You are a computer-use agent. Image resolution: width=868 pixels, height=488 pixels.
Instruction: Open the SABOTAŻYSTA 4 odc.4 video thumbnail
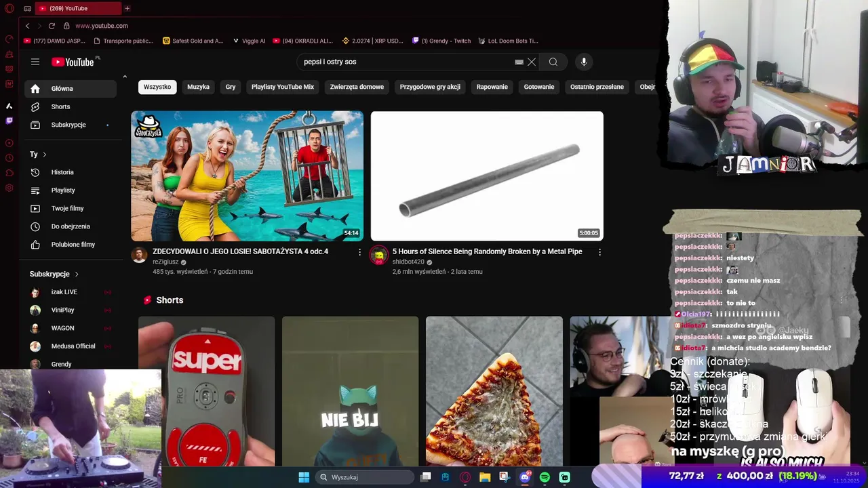pyautogui.click(x=247, y=176)
